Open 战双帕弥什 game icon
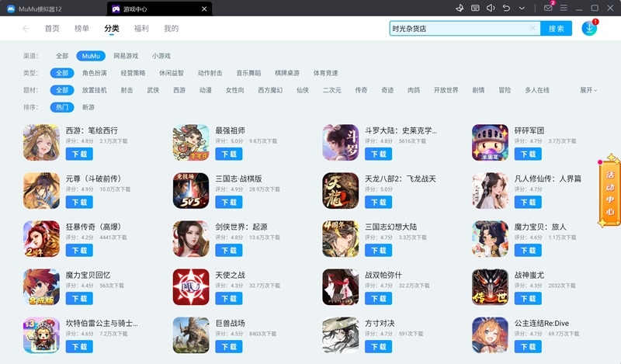 (340, 287)
